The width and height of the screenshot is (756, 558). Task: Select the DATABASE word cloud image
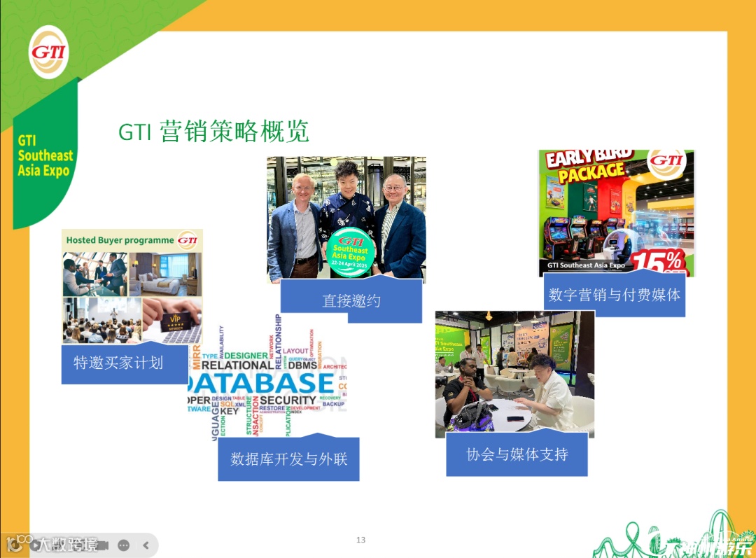click(x=267, y=376)
